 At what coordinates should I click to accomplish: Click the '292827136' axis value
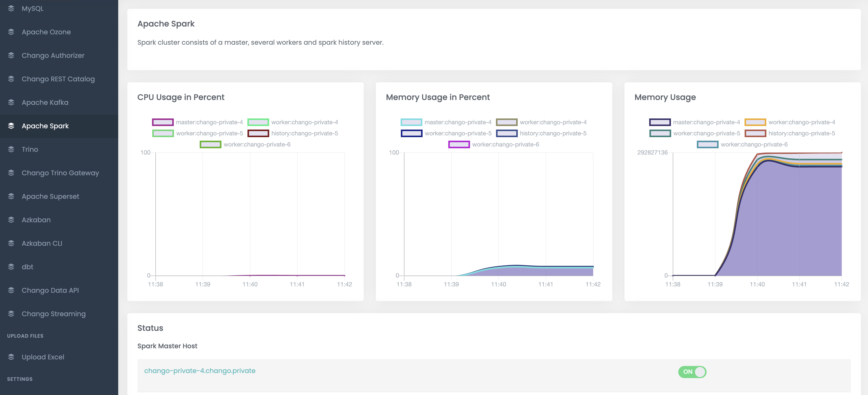click(652, 153)
